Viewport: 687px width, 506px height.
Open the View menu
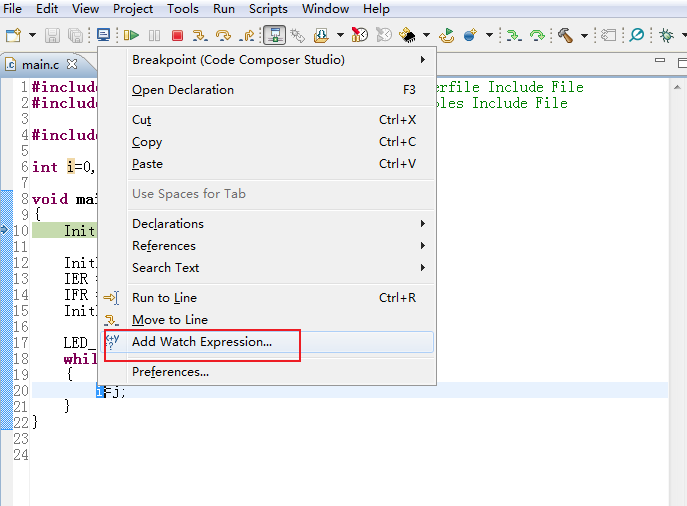(x=85, y=9)
